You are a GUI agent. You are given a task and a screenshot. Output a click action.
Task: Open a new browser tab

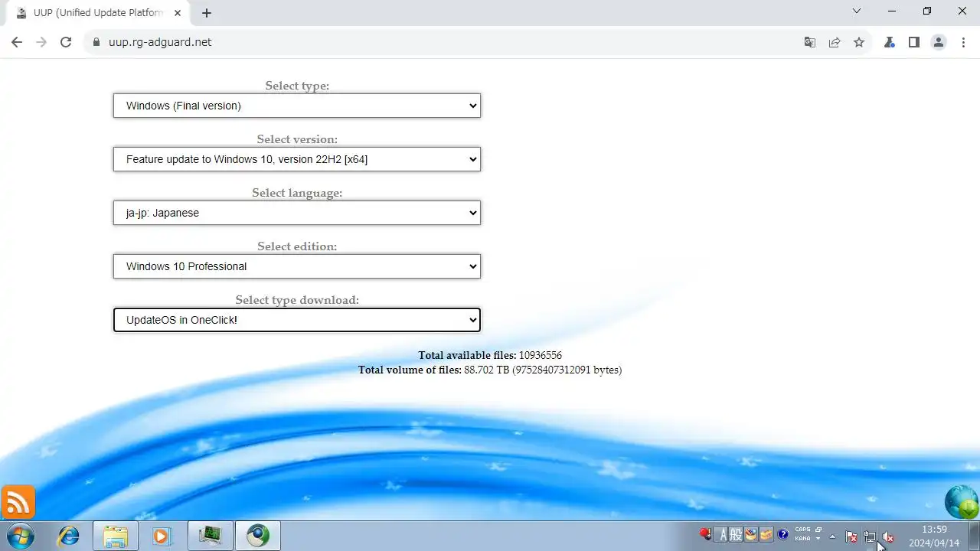[x=207, y=13]
